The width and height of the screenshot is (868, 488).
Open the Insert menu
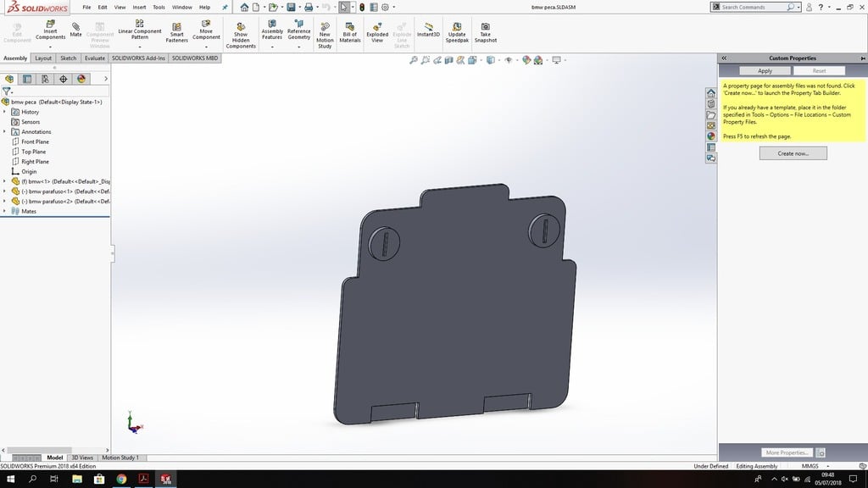coord(139,7)
